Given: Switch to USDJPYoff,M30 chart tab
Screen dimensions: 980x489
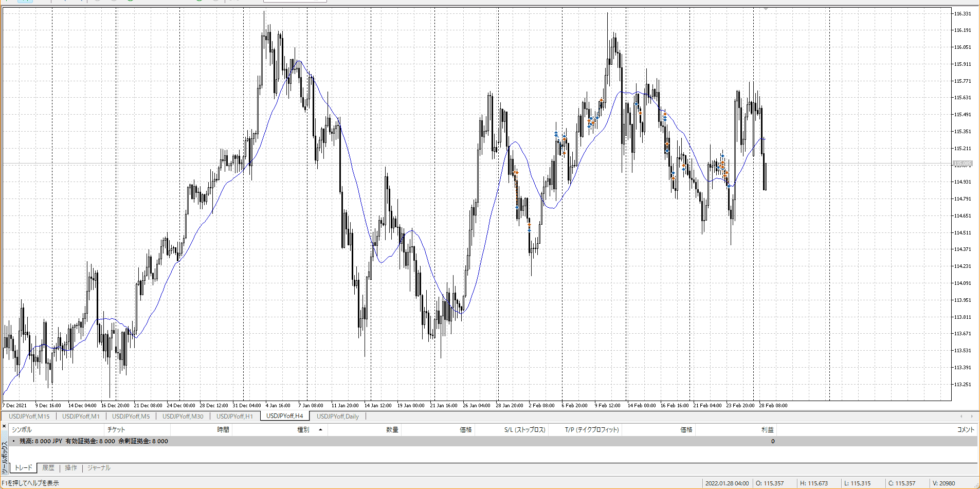Looking at the screenshot, I should 183,416.
